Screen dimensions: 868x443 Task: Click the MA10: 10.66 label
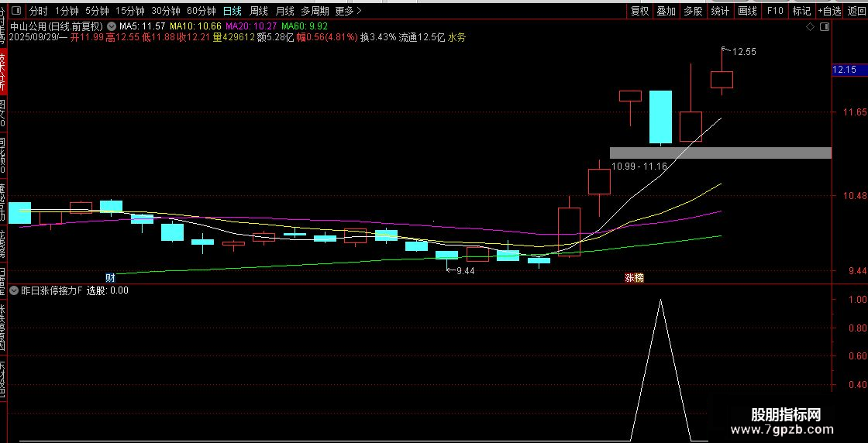pos(195,26)
